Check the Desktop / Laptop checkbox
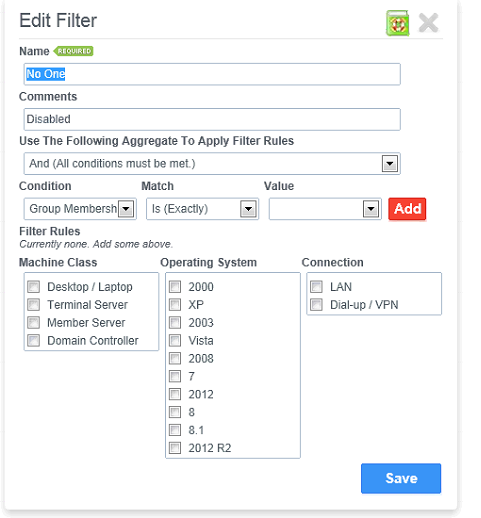The width and height of the screenshot is (481, 518). click(34, 287)
